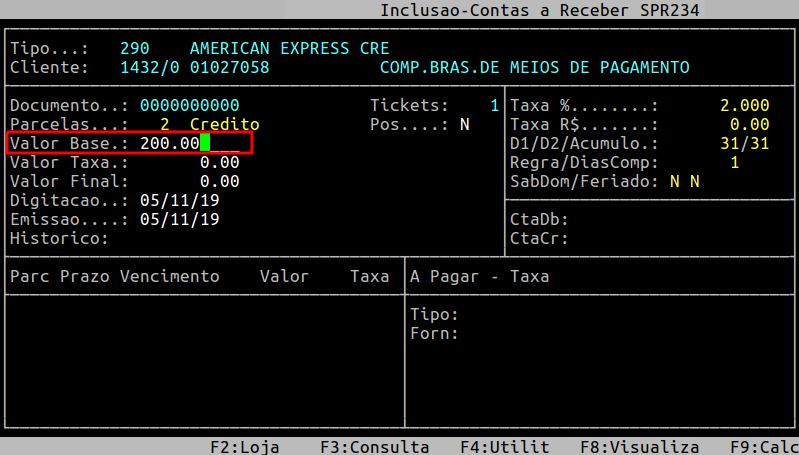Toggle the first SabDom/Feriado N flag
The height and width of the screenshot is (455, 799).
(x=675, y=181)
